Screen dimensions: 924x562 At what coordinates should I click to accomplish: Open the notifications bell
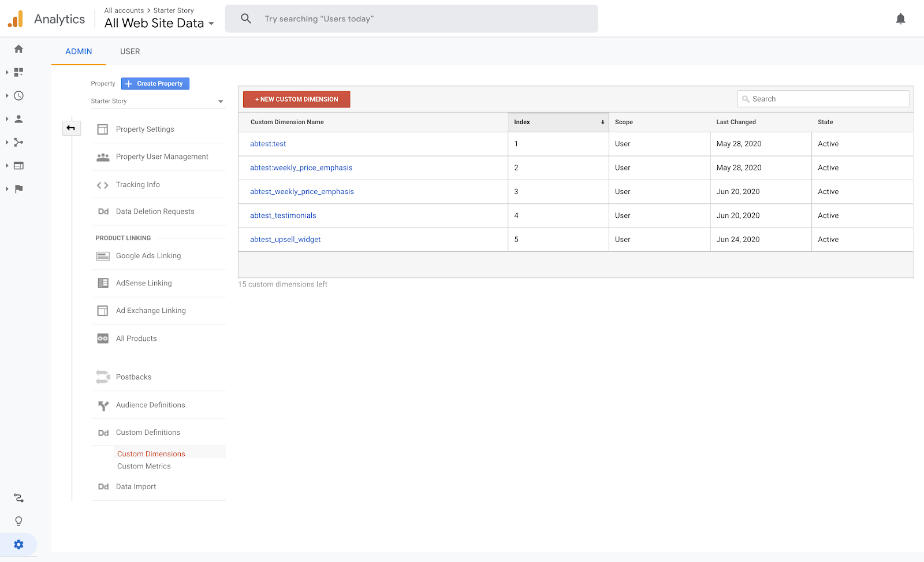pos(900,19)
